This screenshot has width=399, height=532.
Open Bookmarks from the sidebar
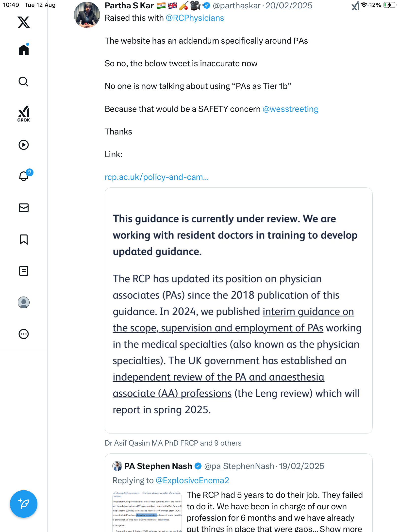(x=24, y=239)
